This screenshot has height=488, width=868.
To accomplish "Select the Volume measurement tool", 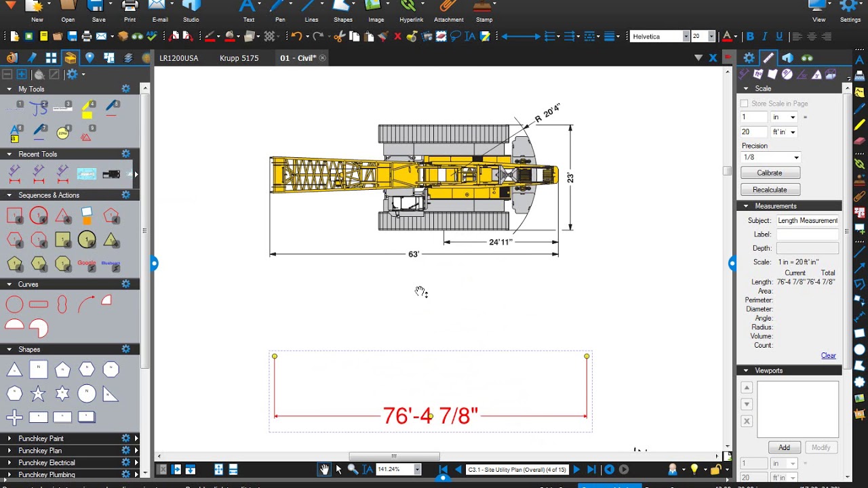I will [x=830, y=75].
